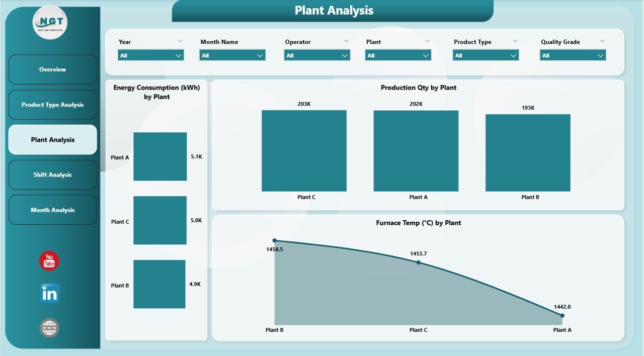This screenshot has width=644, height=356.
Task: Navigate to Shift Analysis page
Action: click(52, 174)
